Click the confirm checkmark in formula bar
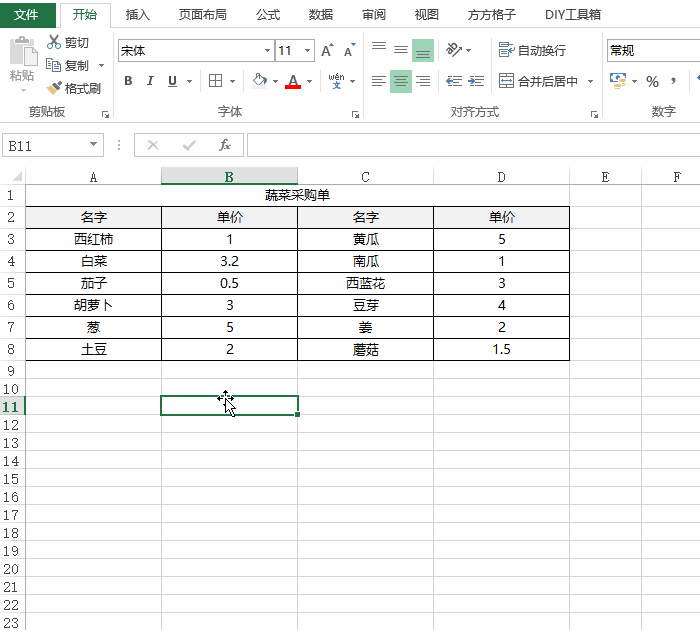 pos(189,145)
